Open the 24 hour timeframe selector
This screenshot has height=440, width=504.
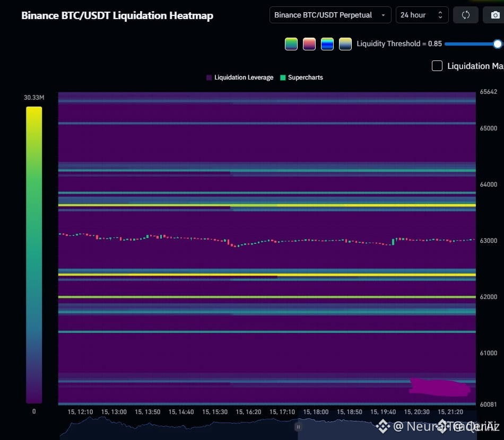coord(422,15)
